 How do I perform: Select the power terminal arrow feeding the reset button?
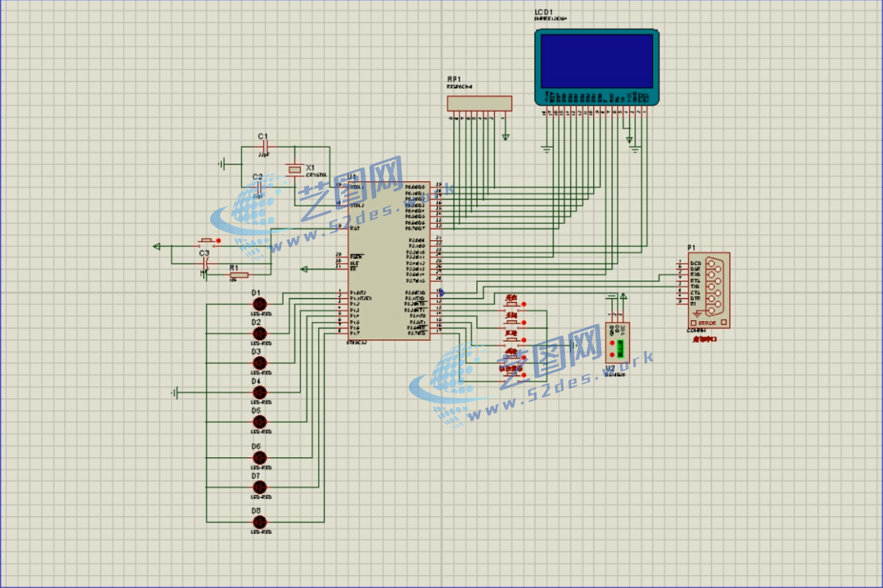pos(157,247)
